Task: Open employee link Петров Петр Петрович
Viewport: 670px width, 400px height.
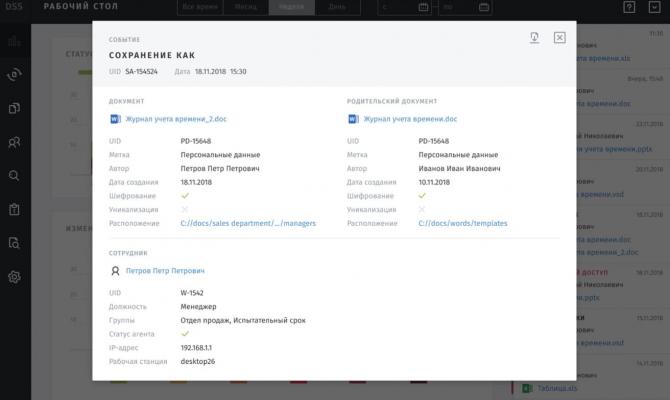Action: tap(165, 271)
